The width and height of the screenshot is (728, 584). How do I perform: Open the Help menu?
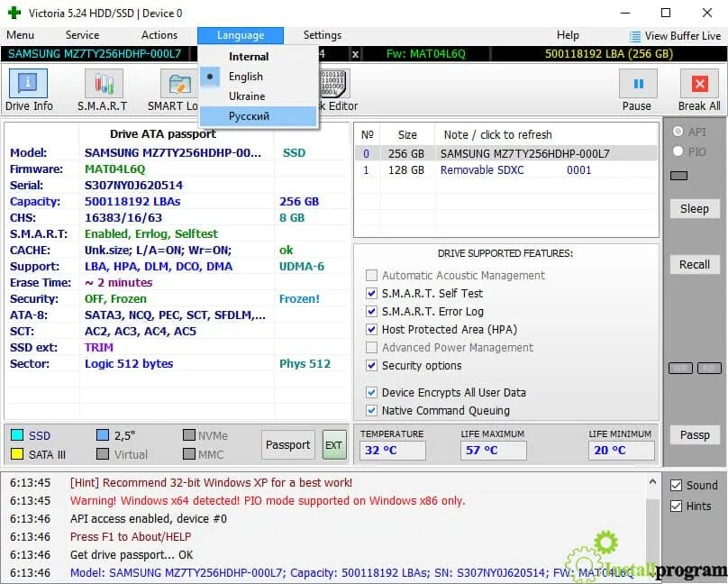coord(568,35)
